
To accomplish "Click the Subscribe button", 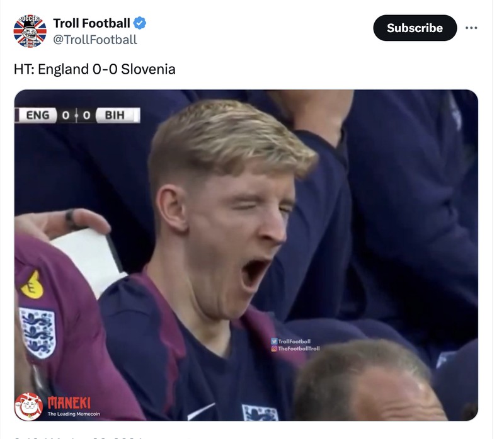I will tap(415, 28).
